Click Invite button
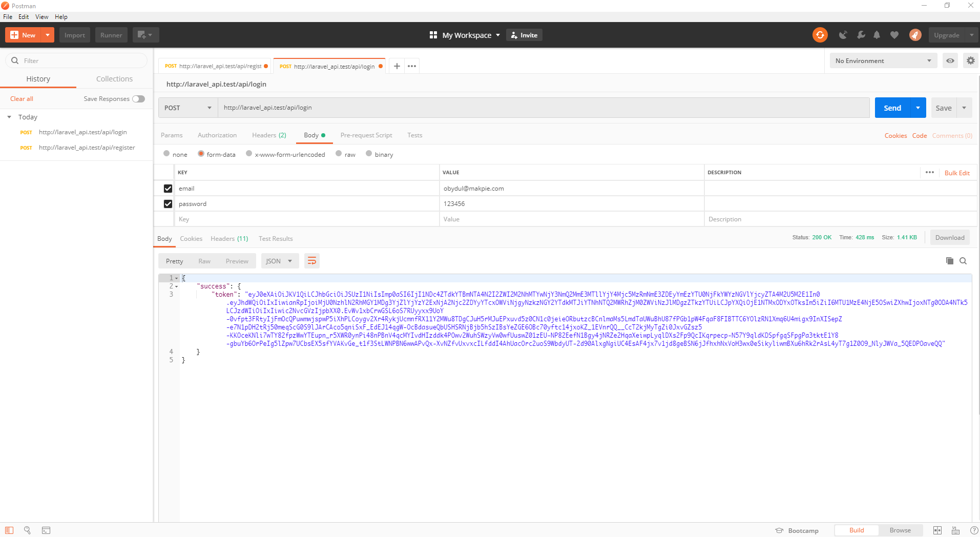 pyautogui.click(x=525, y=35)
